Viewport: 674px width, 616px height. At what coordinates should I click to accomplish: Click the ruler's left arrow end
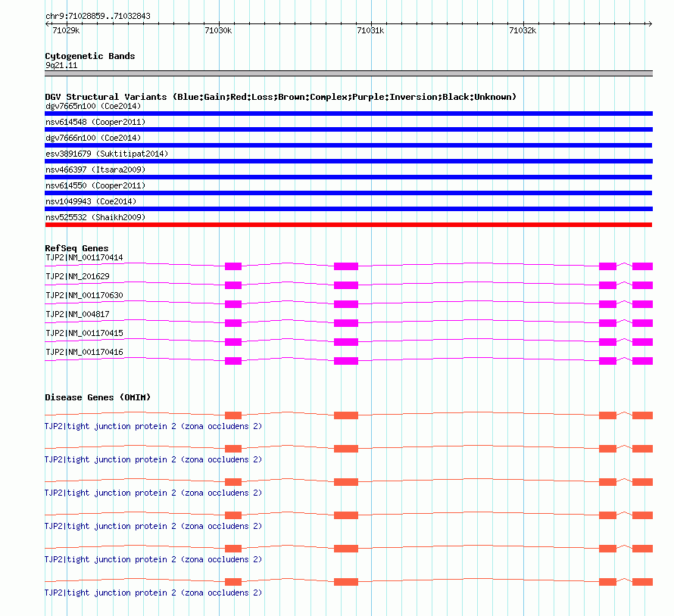pyautogui.click(x=47, y=24)
